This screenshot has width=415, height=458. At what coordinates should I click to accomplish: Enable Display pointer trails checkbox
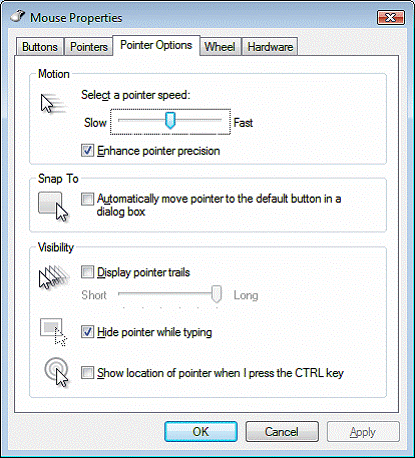87,272
